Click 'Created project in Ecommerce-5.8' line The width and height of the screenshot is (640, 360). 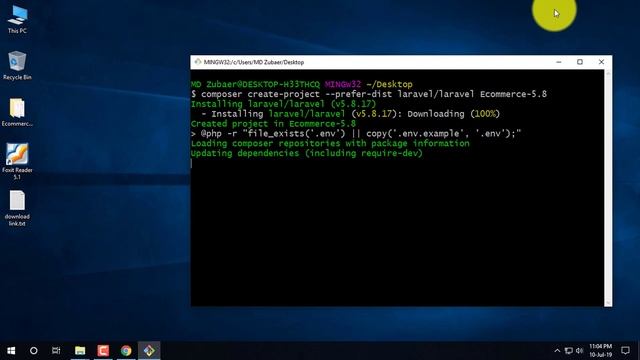pos(273,124)
